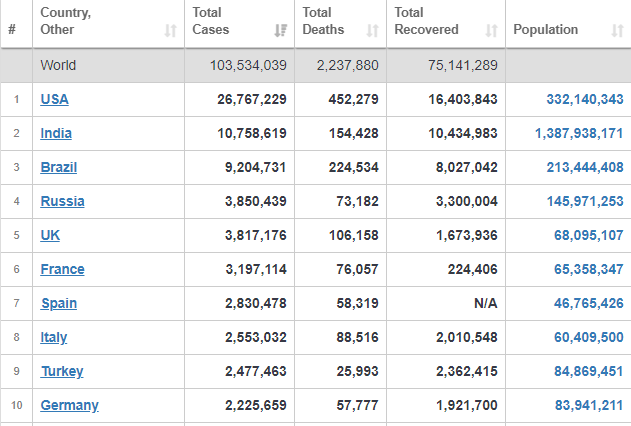631x426 pixels.
Task: Click the Population header label
Action: pyautogui.click(x=546, y=29)
